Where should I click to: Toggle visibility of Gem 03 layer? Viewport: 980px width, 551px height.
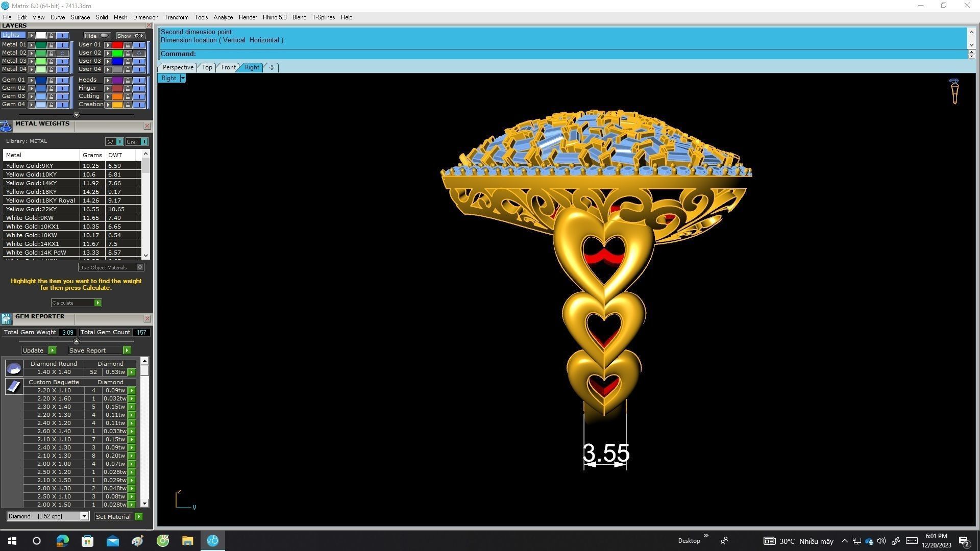(63, 96)
